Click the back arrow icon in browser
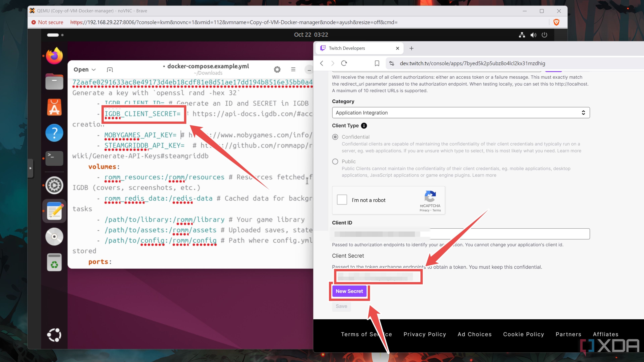This screenshot has width=644, height=362. [x=321, y=63]
